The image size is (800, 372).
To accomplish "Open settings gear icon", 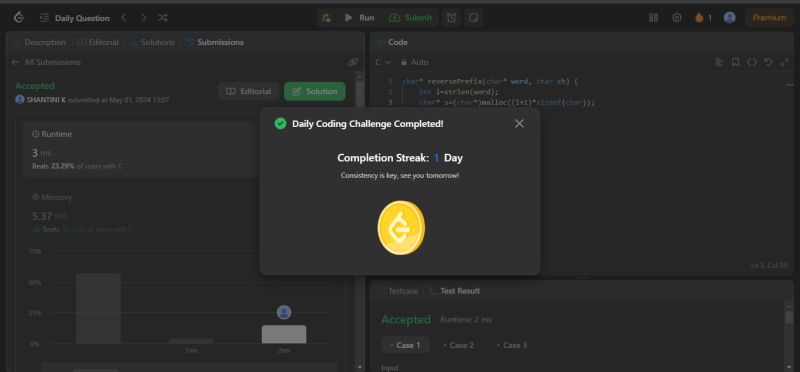I will tap(677, 18).
